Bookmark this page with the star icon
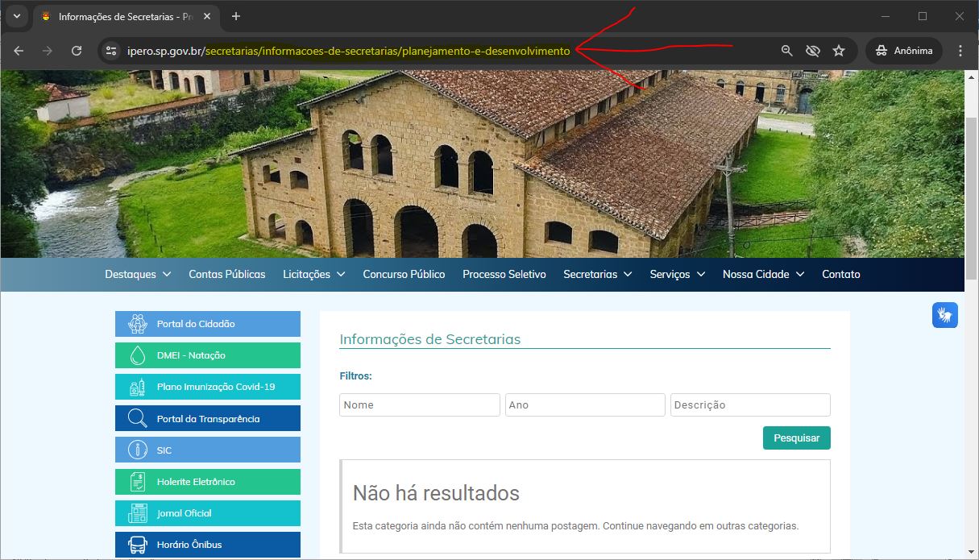 [839, 51]
